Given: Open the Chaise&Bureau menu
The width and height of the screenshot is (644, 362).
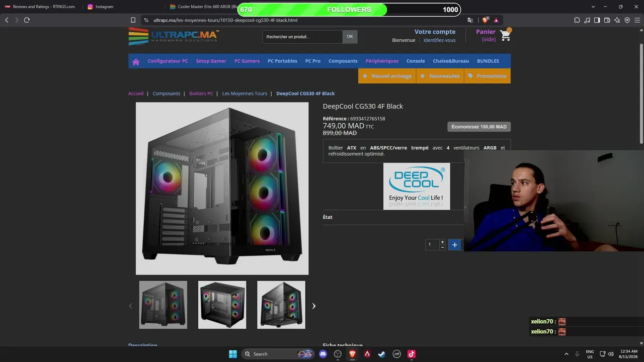Looking at the screenshot, I should (451, 61).
